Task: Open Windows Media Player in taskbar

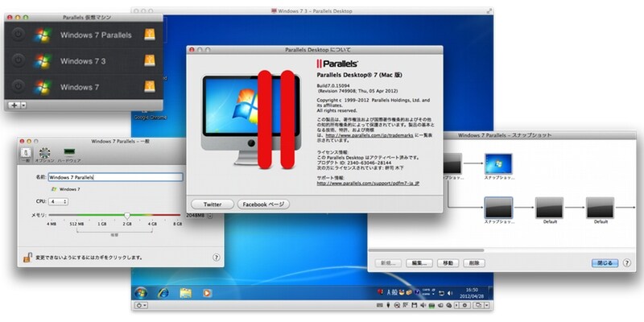Action: tap(208, 293)
